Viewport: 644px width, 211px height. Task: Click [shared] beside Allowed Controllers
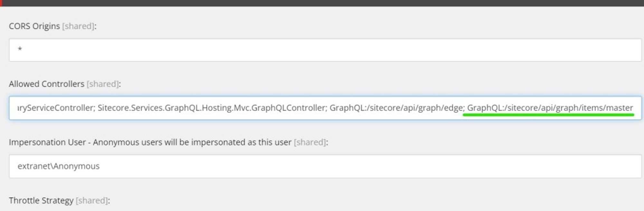[102, 84]
